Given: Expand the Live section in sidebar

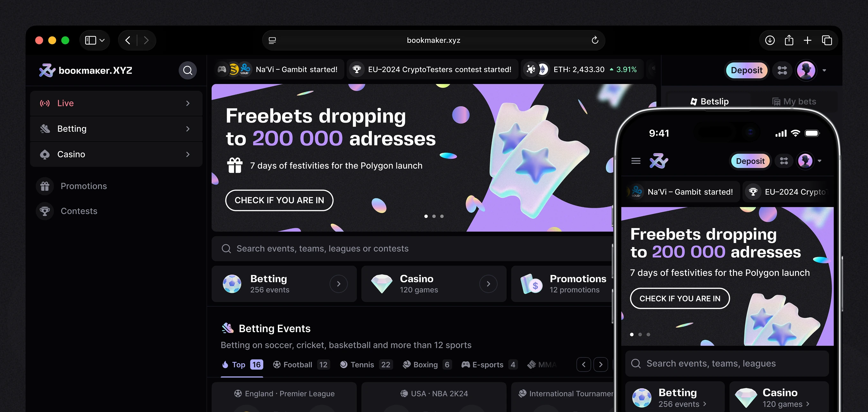Looking at the screenshot, I should (116, 103).
